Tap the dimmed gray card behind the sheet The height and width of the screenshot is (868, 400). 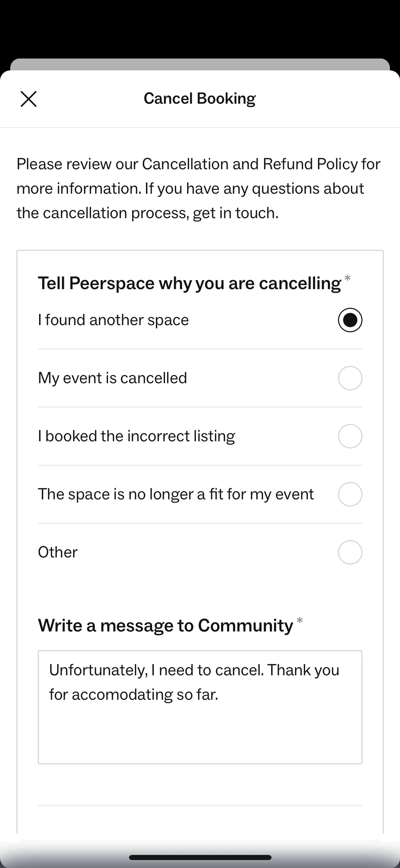click(200, 64)
